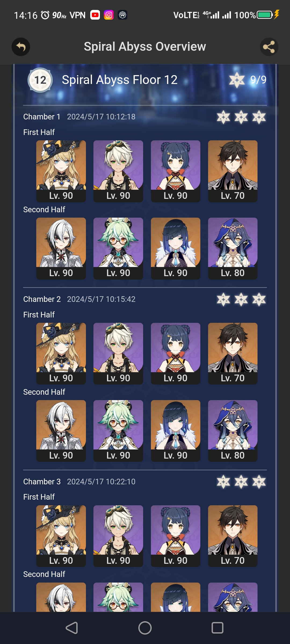Select Lv. 70 dark-haired character in Chamber 1

(233, 171)
